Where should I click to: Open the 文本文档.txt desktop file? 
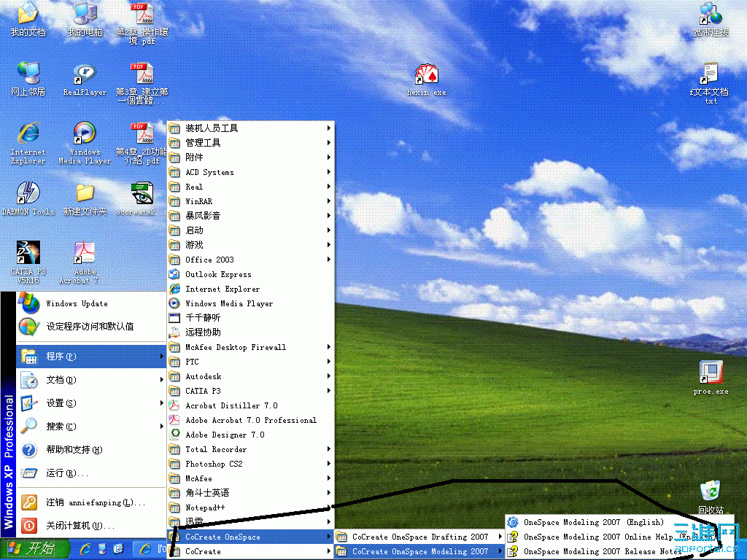pos(711,83)
